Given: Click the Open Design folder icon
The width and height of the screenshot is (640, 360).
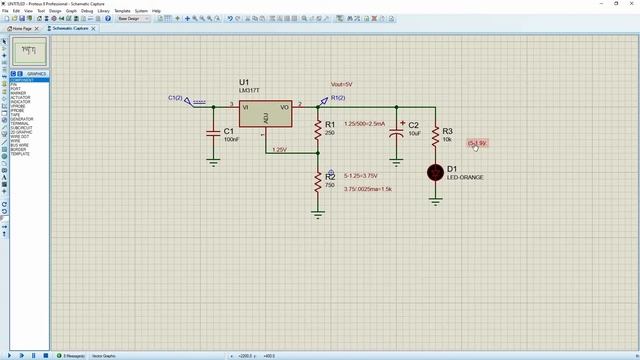Looking at the screenshot, I should point(14,18).
